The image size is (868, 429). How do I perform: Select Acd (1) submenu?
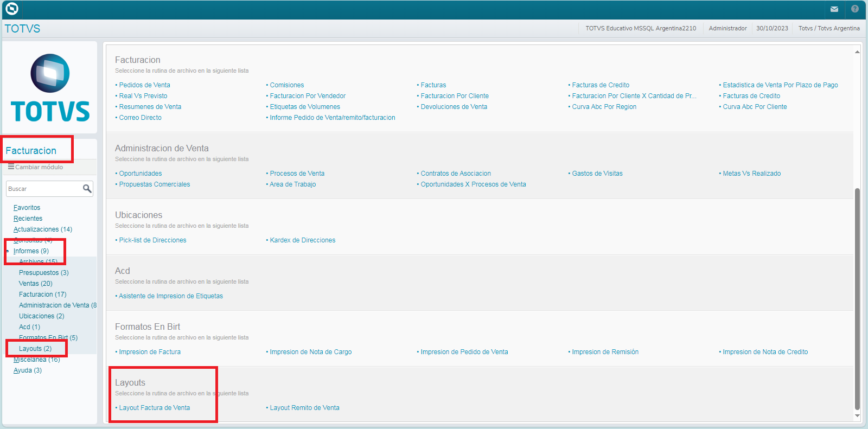30,327
